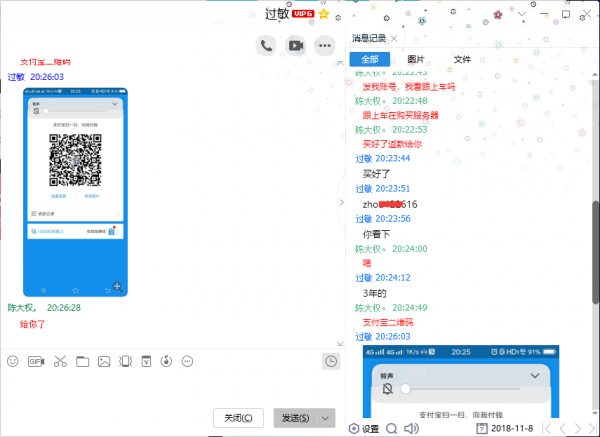
Task: Jump to last page of records
Action: tap(592, 429)
